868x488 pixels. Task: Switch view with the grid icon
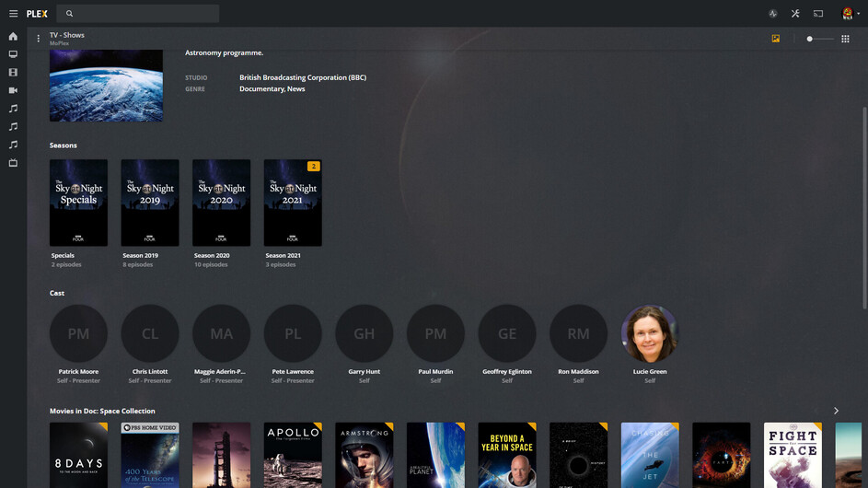tap(845, 39)
